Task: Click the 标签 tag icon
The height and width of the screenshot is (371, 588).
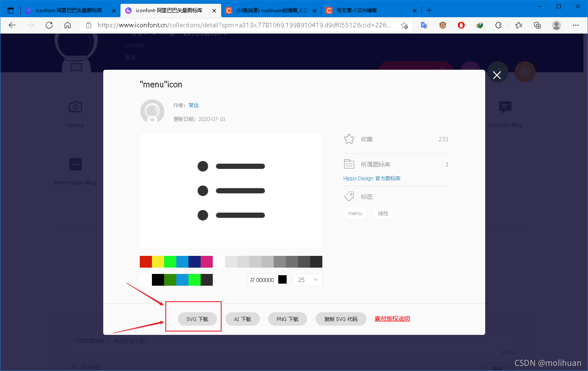Action: pos(349,196)
